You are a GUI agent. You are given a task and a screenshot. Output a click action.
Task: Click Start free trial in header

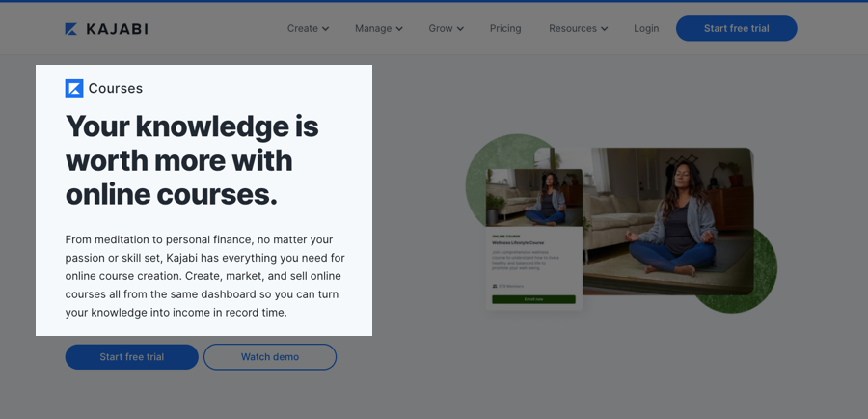click(x=736, y=28)
